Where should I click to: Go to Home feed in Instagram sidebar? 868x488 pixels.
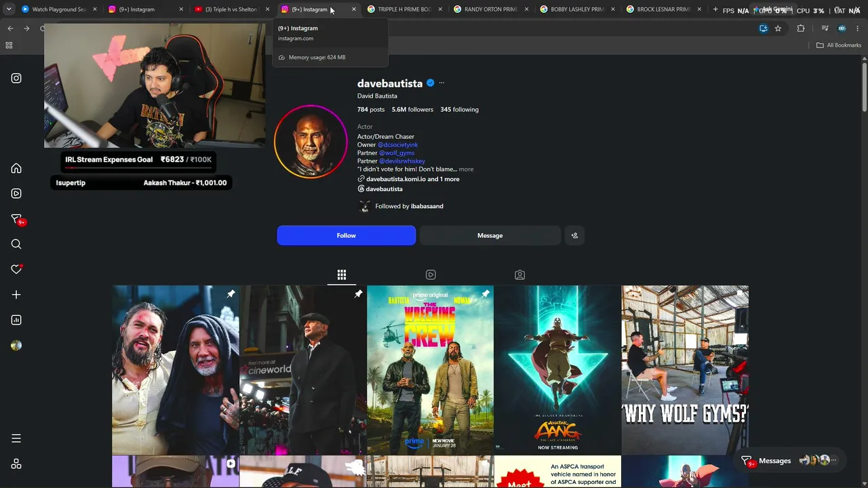[x=16, y=168]
